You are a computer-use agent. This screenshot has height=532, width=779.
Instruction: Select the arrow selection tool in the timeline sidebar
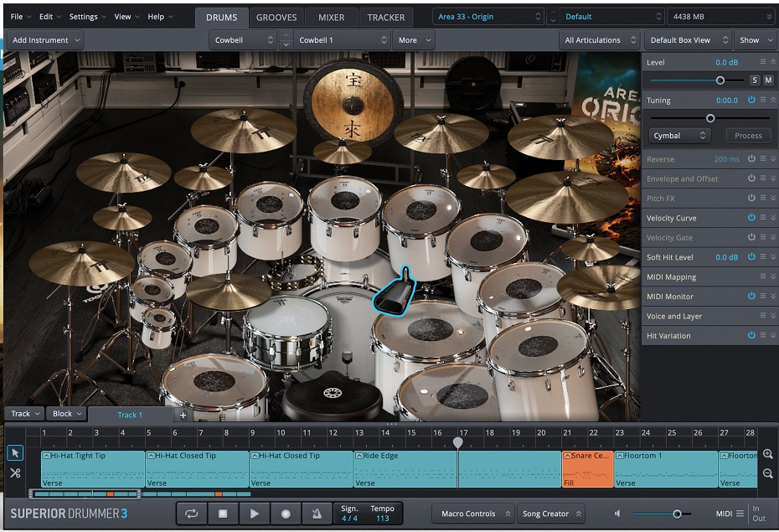14,452
